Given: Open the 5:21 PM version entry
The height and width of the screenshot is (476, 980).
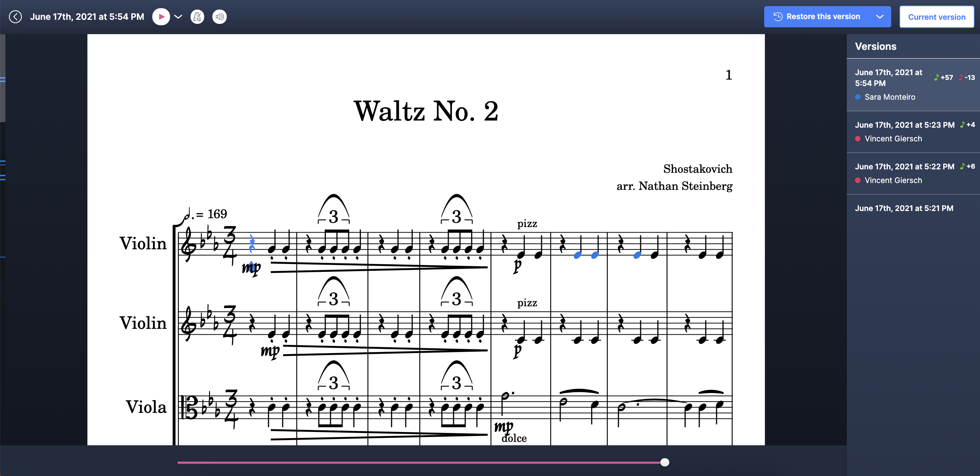Looking at the screenshot, I should [x=913, y=208].
